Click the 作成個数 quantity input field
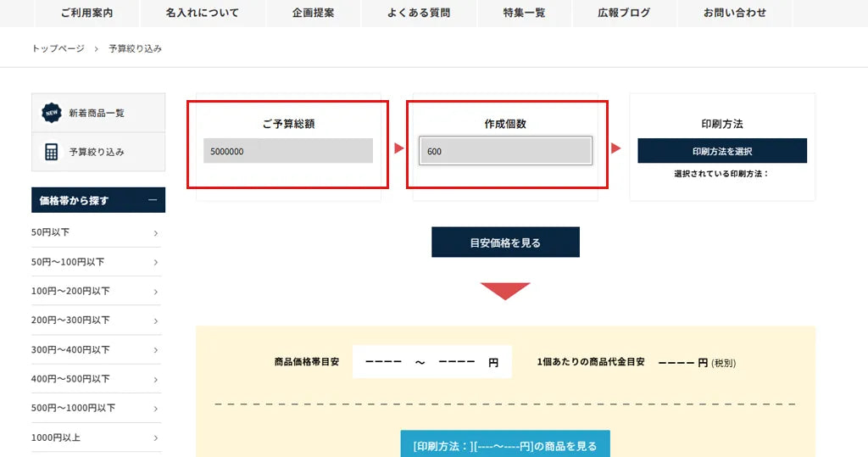 (x=505, y=151)
